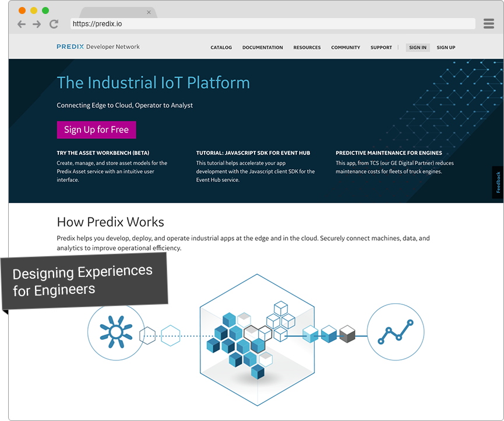Open Try the Asset Workbench (Beta) link
Screen dimensions: 504x421
(103, 153)
